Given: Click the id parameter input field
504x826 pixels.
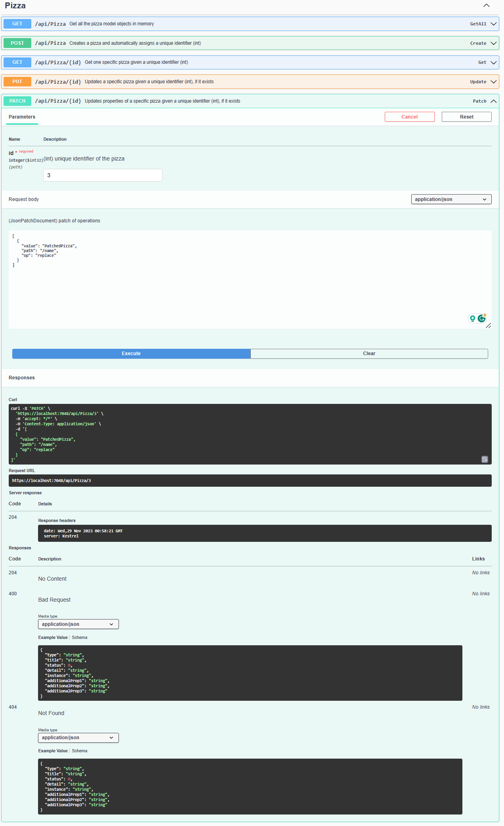Looking at the screenshot, I should pyautogui.click(x=103, y=175).
